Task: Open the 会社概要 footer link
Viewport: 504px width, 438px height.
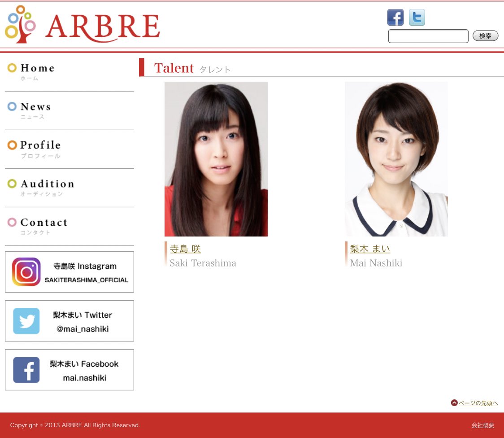Action: (x=483, y=425)
